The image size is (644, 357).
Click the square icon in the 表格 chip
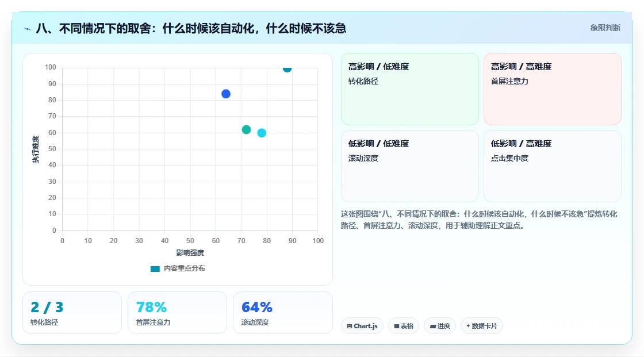pyautogui.click(x=397, y=326)
